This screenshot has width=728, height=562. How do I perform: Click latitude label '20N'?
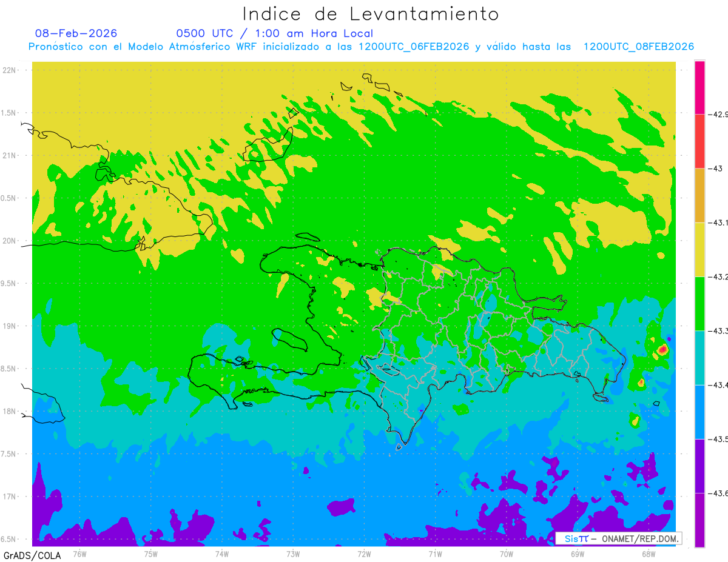coord(10,241)
